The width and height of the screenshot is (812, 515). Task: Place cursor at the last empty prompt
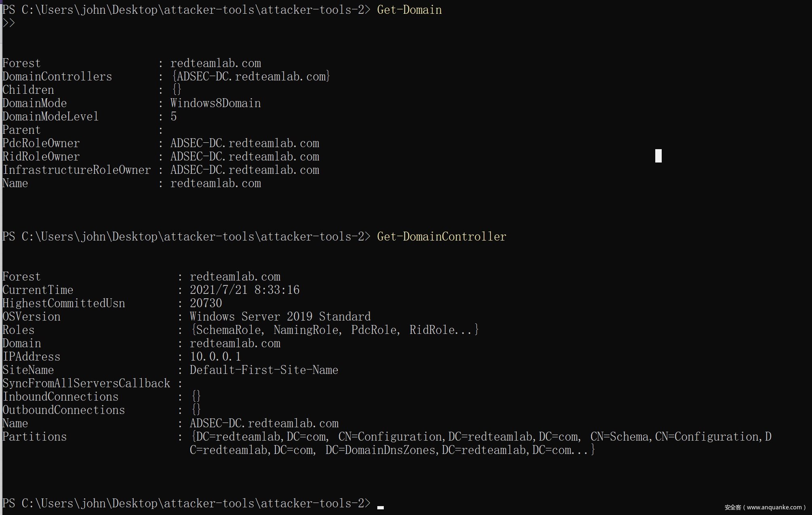[x=380, y=504]
